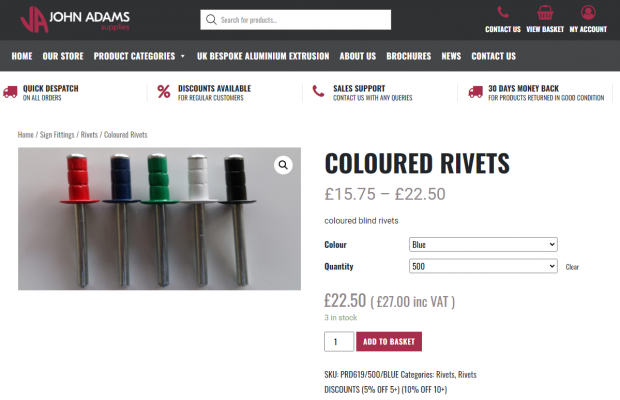This screenshot has height=400, width=620.
Task: Click the Sign Fittings breadcrumb link
Action: (x=57, y=135)
